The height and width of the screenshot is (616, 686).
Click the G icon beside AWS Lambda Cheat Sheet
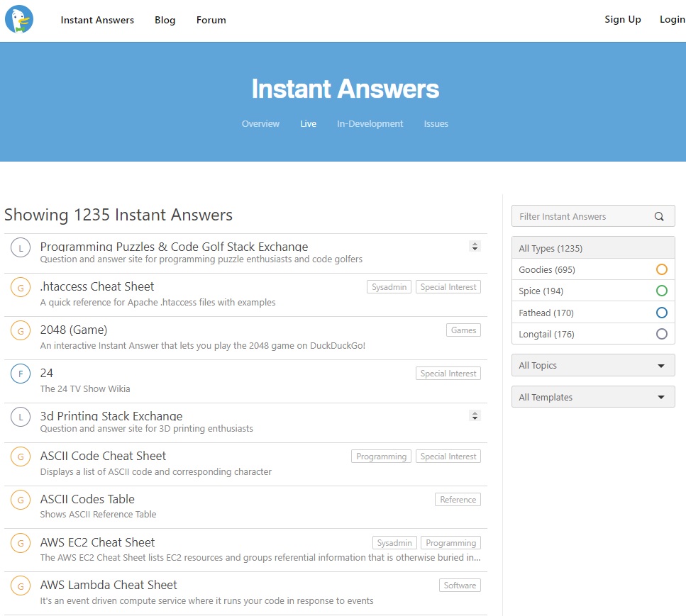click(x=21, y=586)
